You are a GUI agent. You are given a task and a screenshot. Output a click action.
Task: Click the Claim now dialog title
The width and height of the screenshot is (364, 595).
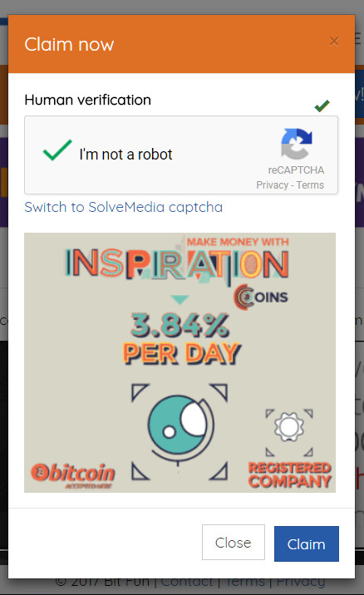click(x=69, y=44)
